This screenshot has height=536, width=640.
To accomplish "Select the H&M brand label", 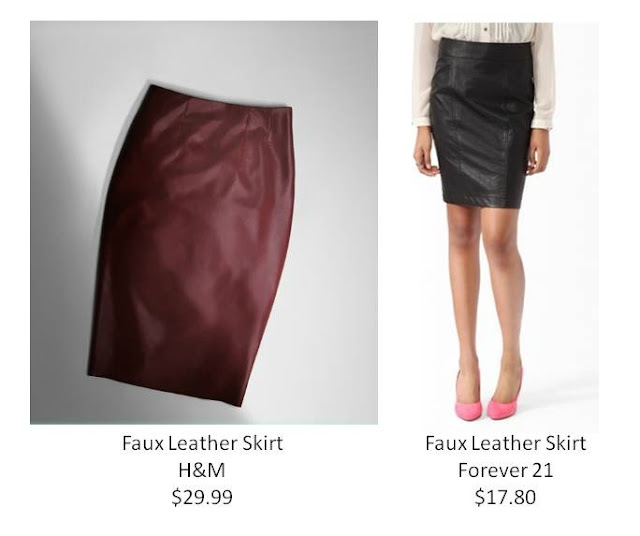I will (x=202, y=470).
